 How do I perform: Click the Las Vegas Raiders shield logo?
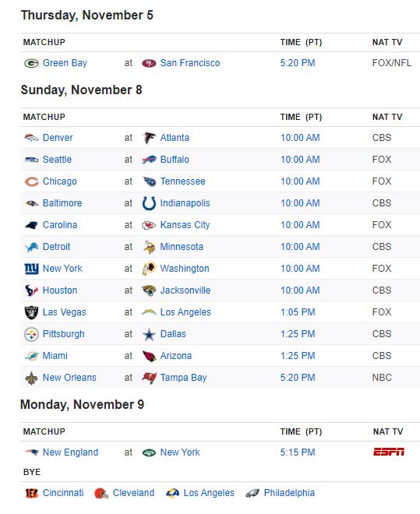(x=31, y=312)
